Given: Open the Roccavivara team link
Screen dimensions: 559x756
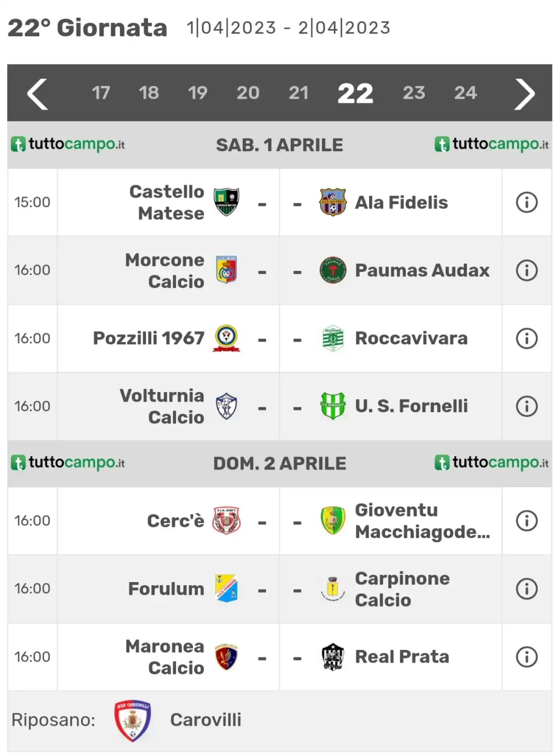Looking at the screenshot, I should 411,338.
